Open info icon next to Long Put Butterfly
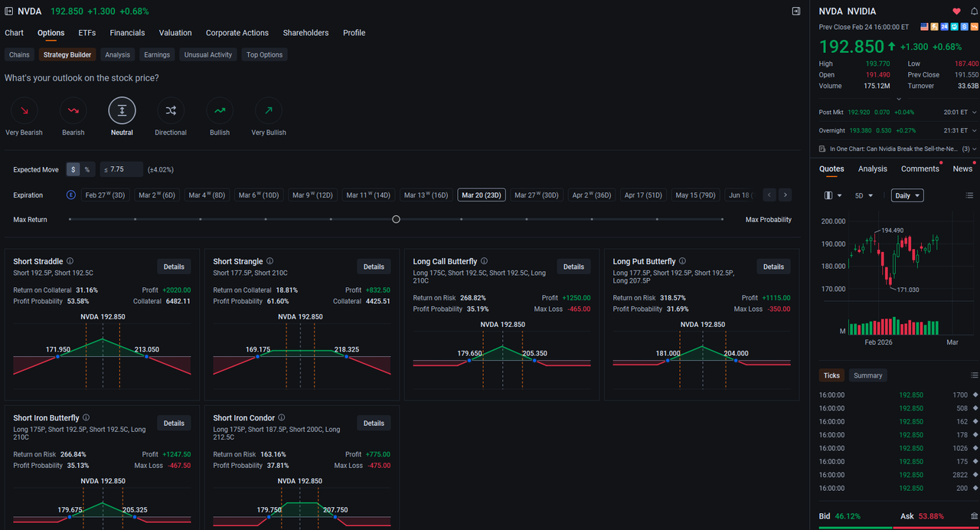Screen dimensions: 980x530 683,261
